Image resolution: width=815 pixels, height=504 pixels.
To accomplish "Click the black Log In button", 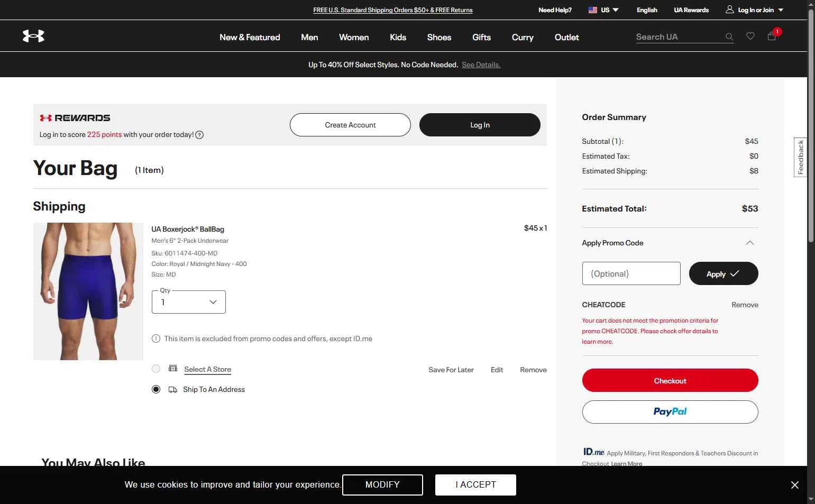I will [480, 125].
